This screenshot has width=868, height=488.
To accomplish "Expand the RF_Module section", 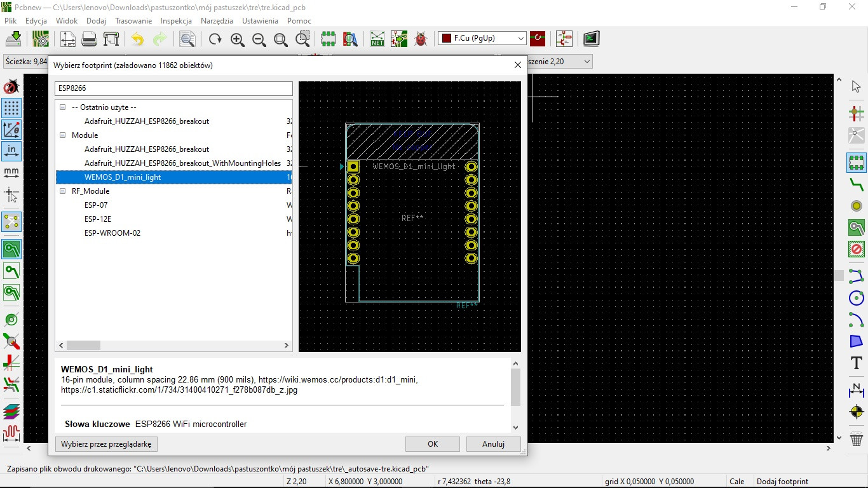I will tap(62, 191).
